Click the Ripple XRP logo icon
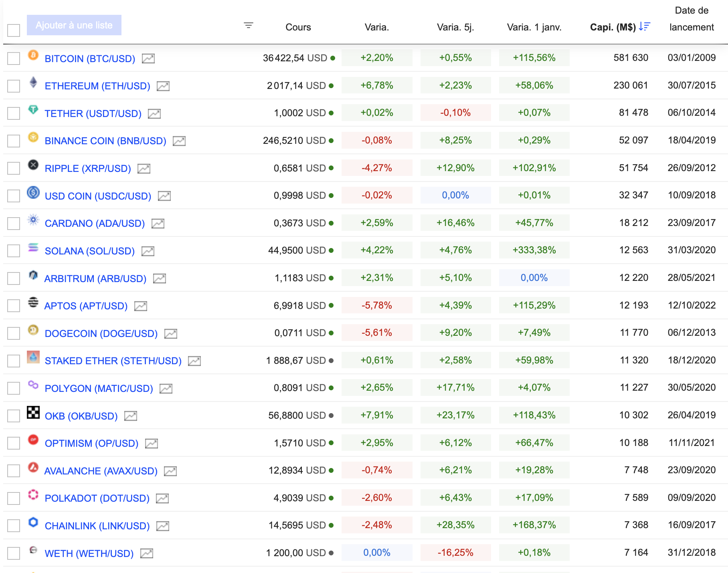This screenshot has width=728, height=573. point(33,165)
